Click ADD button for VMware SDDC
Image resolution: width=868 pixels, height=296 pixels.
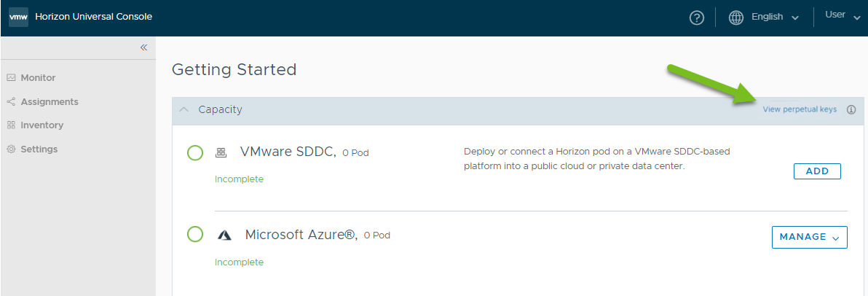click(817, 171)
